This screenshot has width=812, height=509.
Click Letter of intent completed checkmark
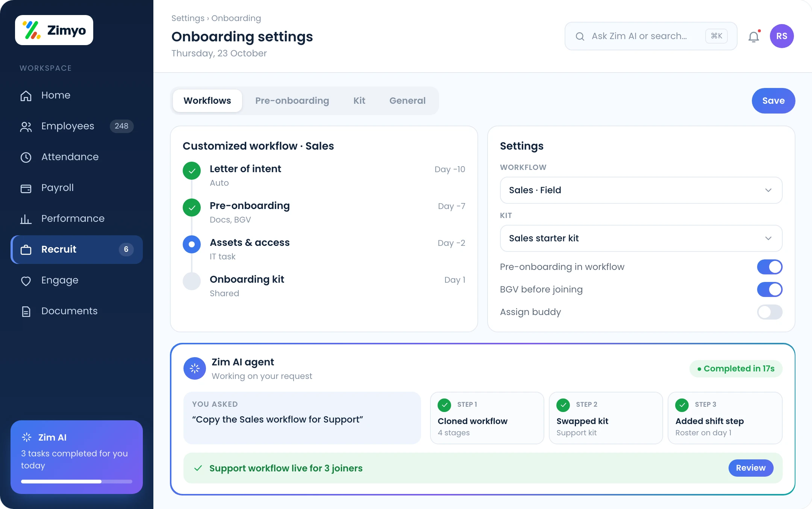pos(192,171)
